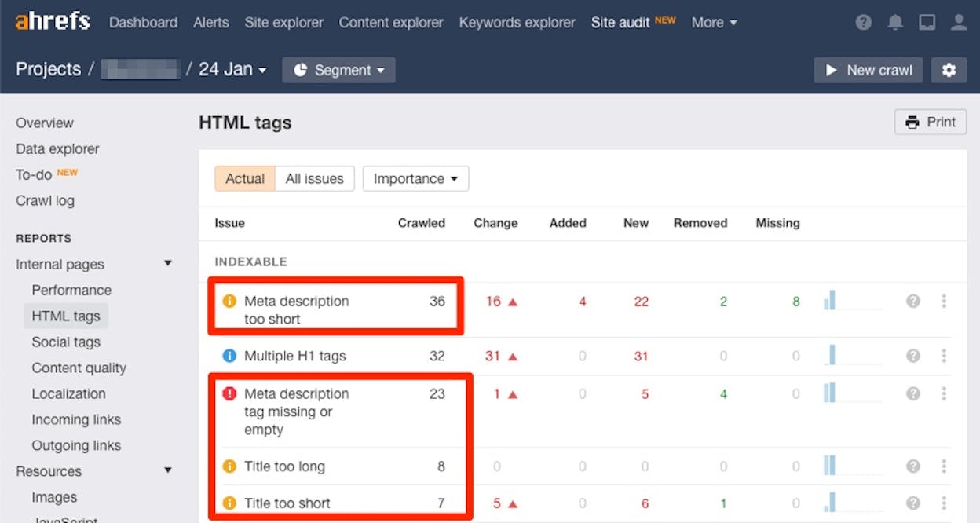Click warning icon beside Title too long
Screen dimensions: 980x523
229,466
